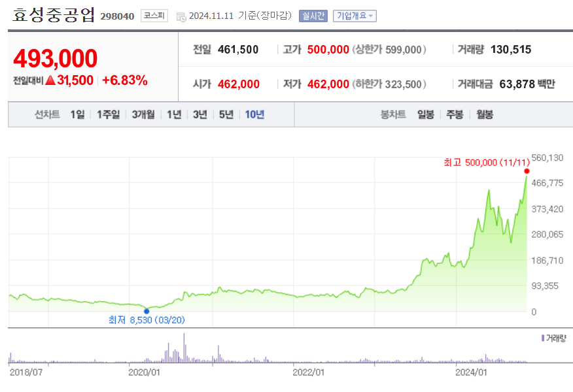Click the 거래대금 value 63,878 백만
This screenshot has height=392, width=573.
[x=527, y=84]
